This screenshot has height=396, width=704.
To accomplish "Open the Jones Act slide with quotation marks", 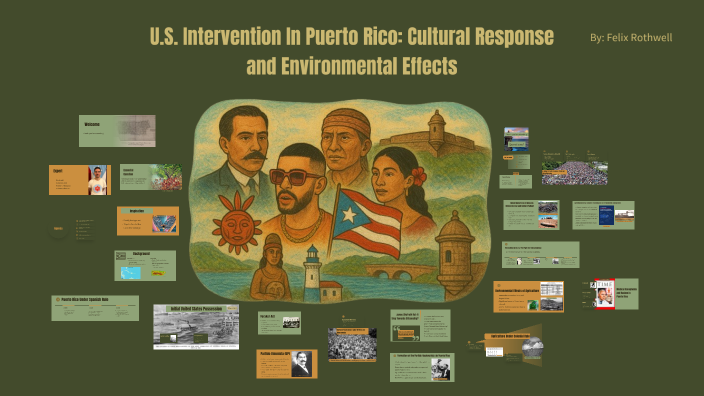I will coord(420,326).
